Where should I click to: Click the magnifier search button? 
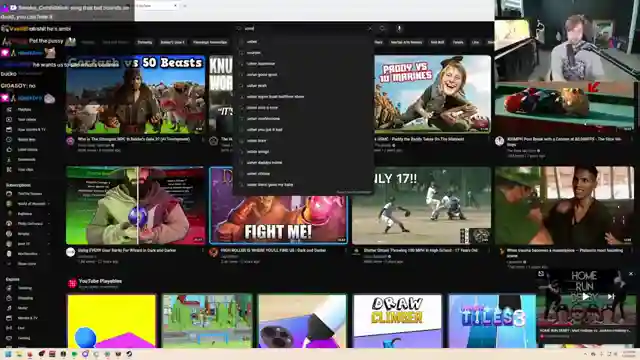(x=382, y=29)
